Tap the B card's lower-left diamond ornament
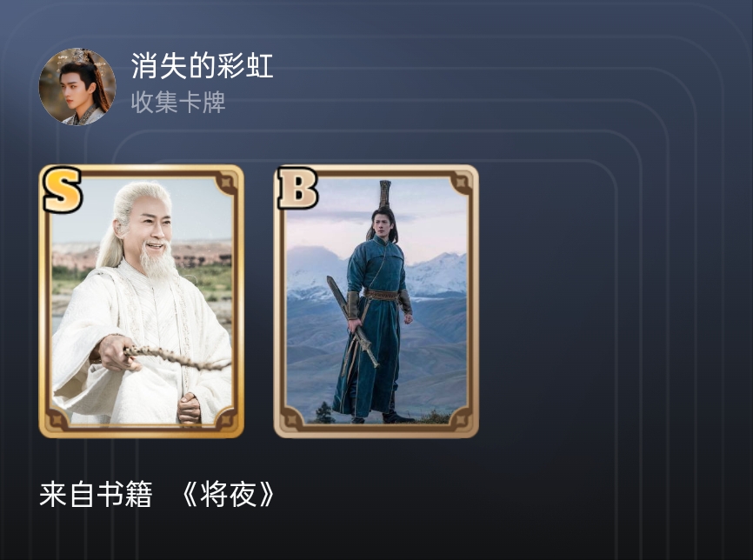The width and height of the screenshot is (753, 560). 292,419
